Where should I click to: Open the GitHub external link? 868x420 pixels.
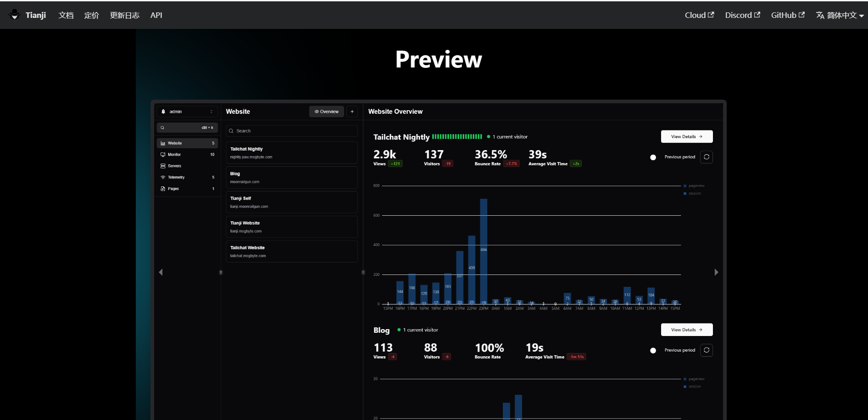[x=787, y=15]
